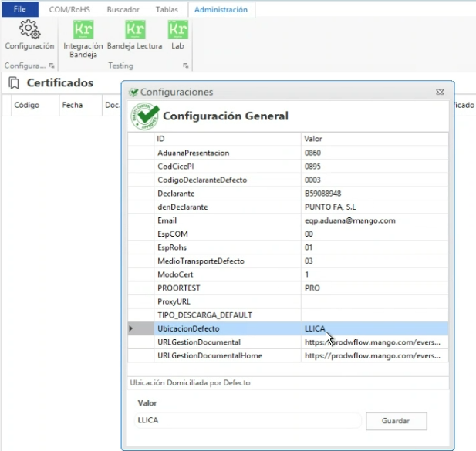
Task: Expand the Configuración group launcher
Action: click(52, 66)
